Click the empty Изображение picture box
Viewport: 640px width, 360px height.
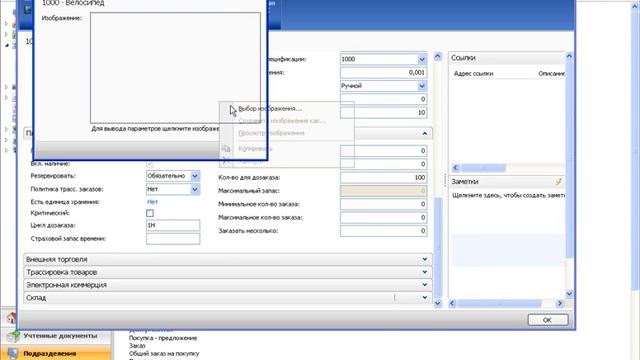point(175,68)
